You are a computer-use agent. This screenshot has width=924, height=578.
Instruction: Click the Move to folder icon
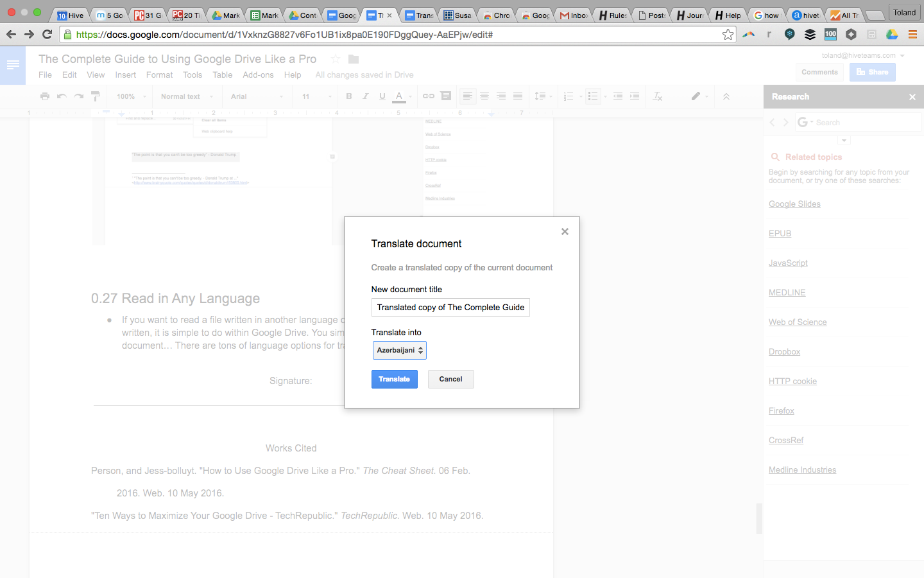354,59
